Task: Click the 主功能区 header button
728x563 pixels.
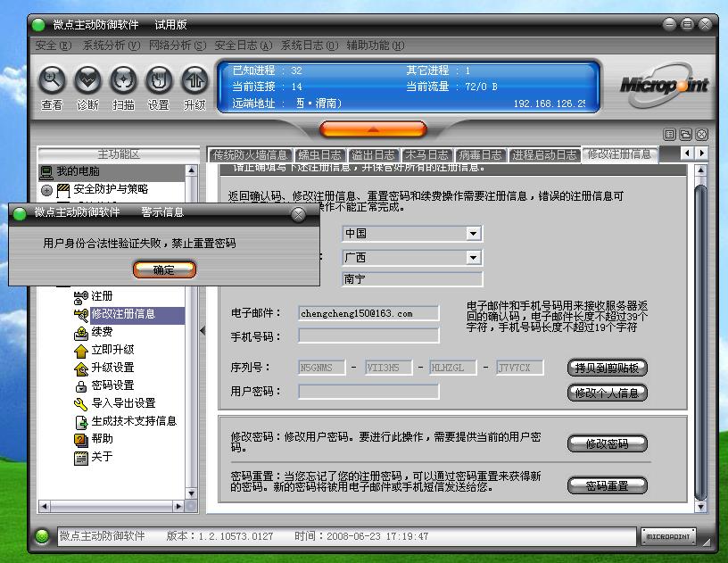Action: pos(119,154)
